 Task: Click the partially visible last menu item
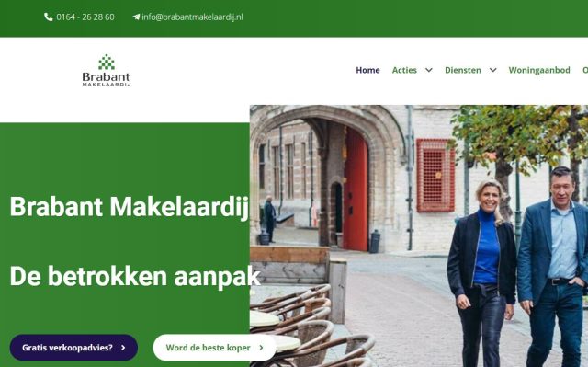(585, 70)
